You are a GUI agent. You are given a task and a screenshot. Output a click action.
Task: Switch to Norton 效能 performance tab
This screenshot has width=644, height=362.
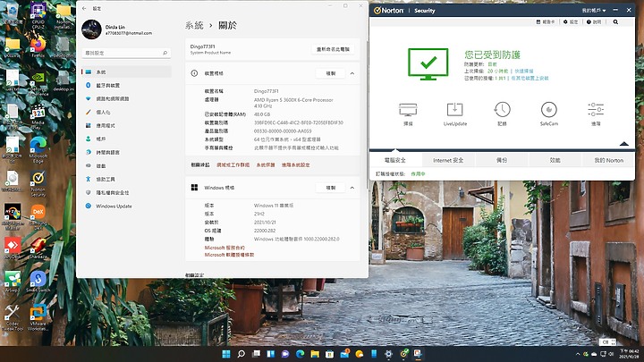click(555, 160)
